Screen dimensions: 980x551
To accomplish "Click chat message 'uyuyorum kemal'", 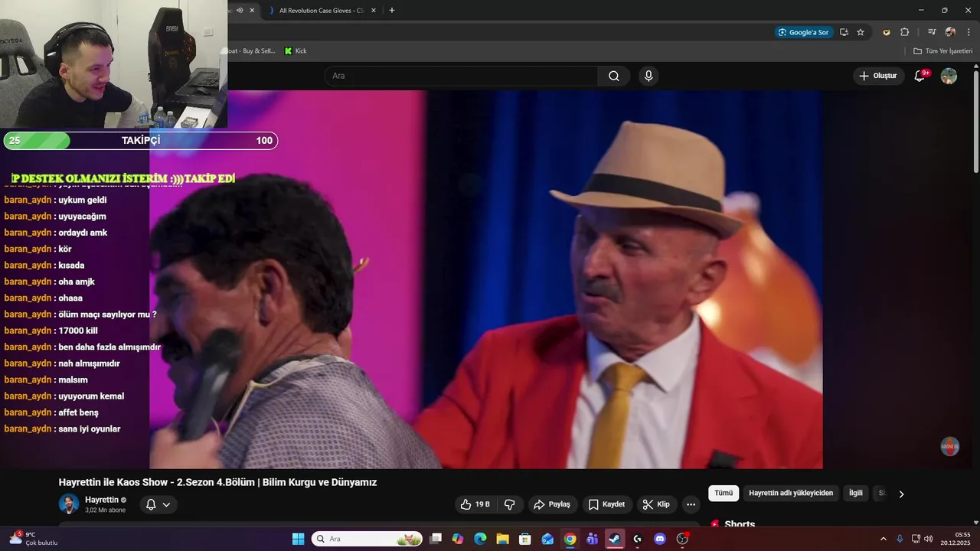I will (x=91, y=396).
